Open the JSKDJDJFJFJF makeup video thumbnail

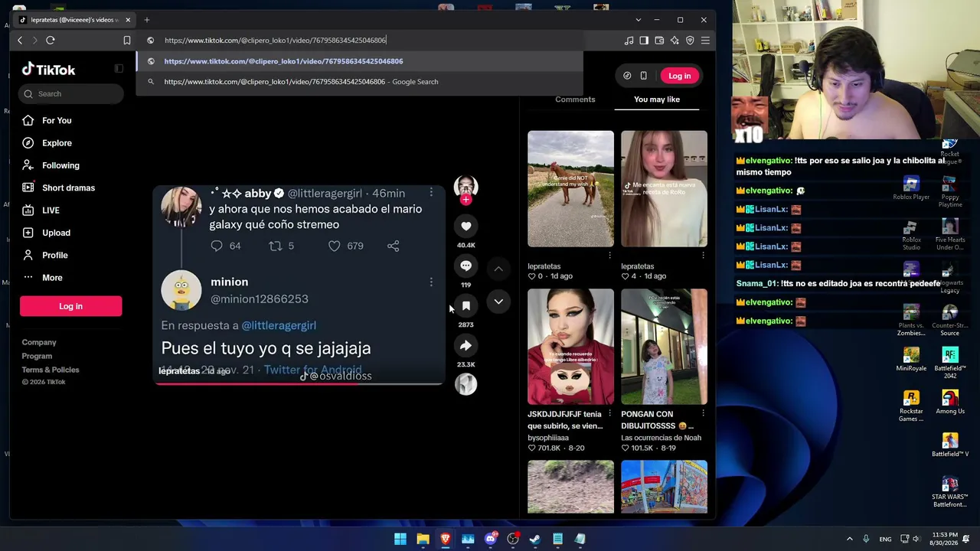570,347
